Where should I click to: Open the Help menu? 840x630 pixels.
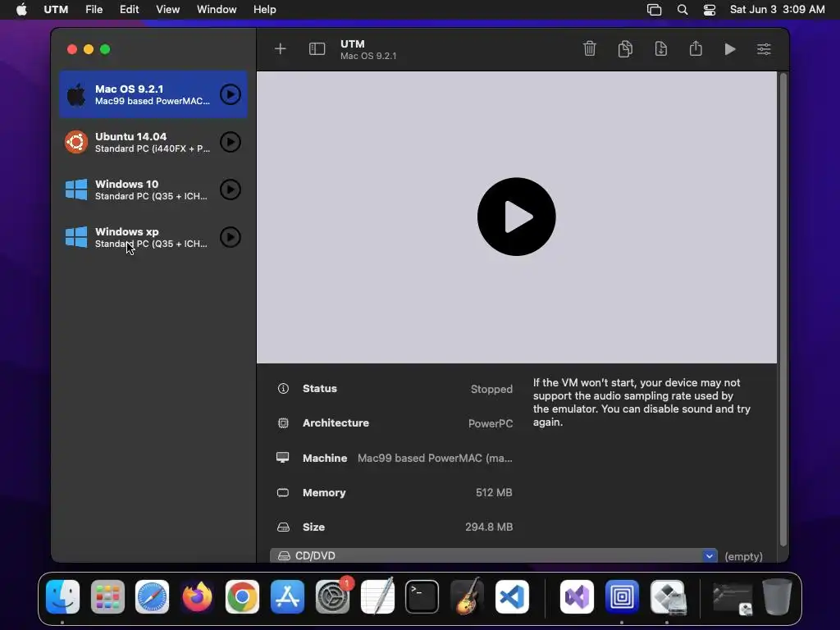[x=265, y=10]
